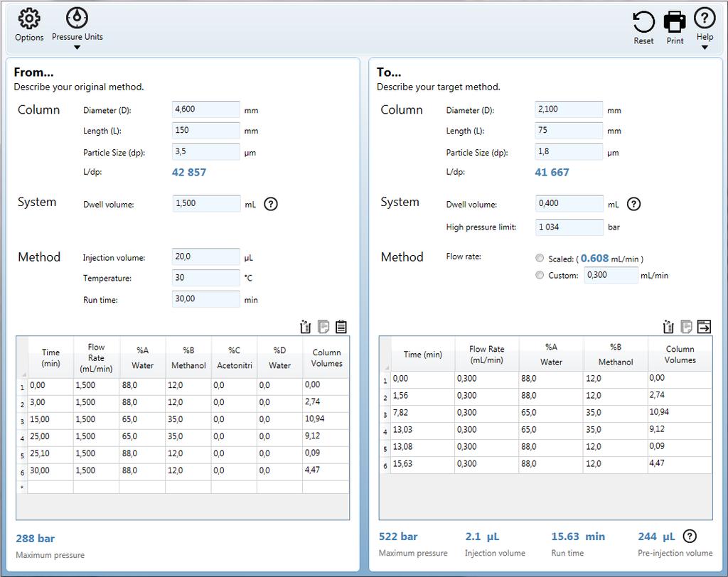Click the Help question mark icon

click(x=705, y=18)
